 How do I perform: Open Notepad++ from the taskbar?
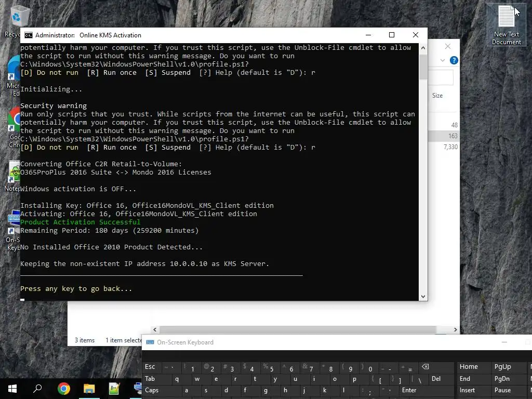(x=114, y=389)
